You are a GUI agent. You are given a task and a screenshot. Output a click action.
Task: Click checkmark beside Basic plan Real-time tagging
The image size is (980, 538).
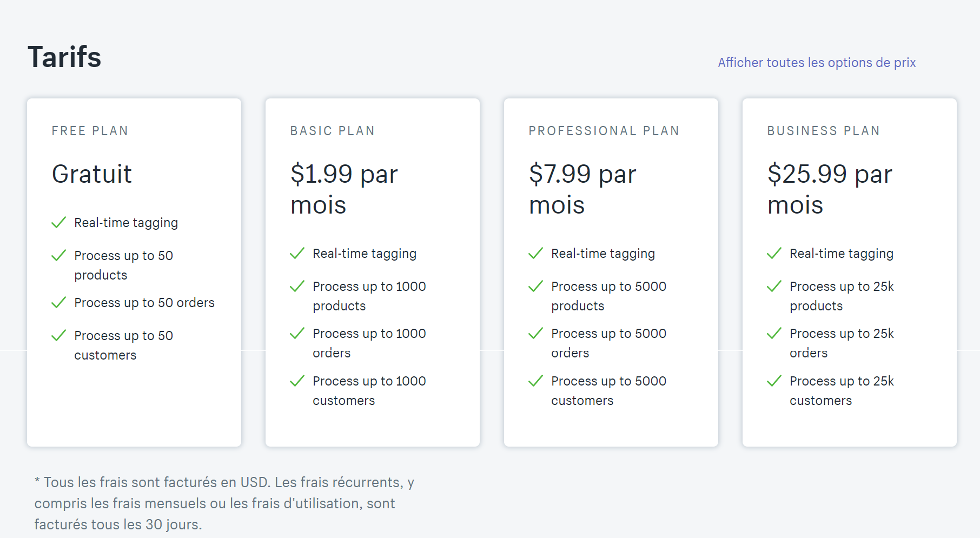pos(297,254)
